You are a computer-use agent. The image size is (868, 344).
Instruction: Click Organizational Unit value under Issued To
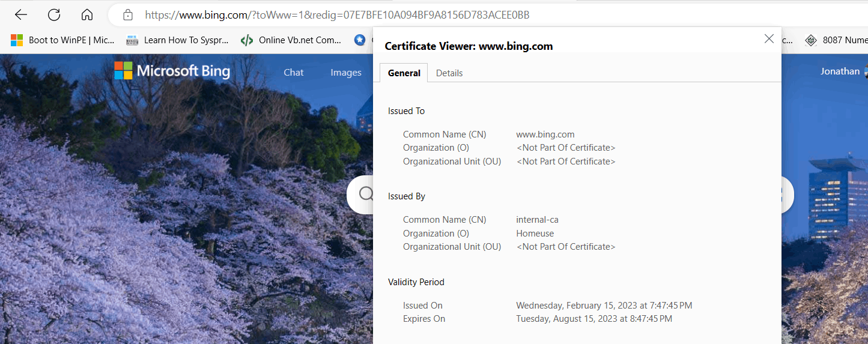(x=566, y=161)
